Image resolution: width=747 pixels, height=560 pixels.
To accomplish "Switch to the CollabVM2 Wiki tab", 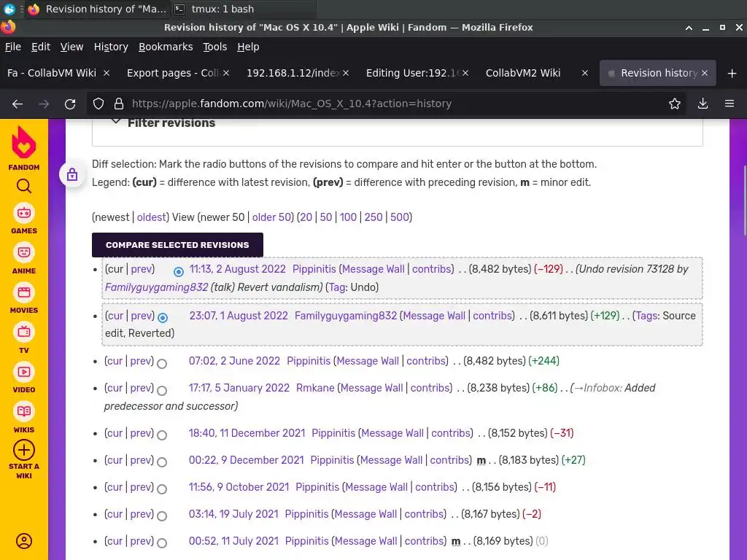I will tap(522, 73).
